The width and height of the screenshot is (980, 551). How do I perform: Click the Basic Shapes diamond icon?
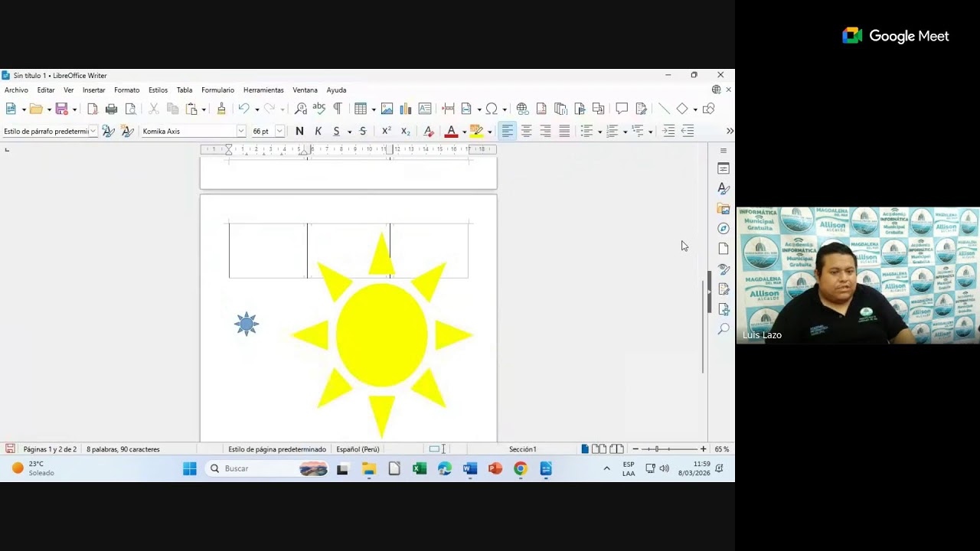[x=682, y=109]
